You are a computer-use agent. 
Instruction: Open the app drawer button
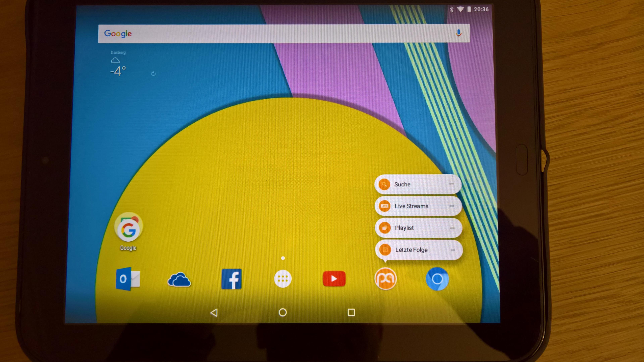[283, 279]
